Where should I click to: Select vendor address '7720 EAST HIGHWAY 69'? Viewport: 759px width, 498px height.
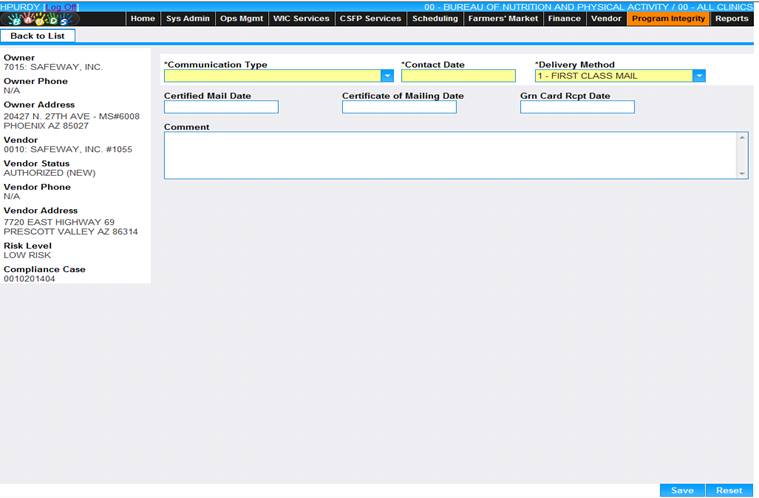coord(59,222)
